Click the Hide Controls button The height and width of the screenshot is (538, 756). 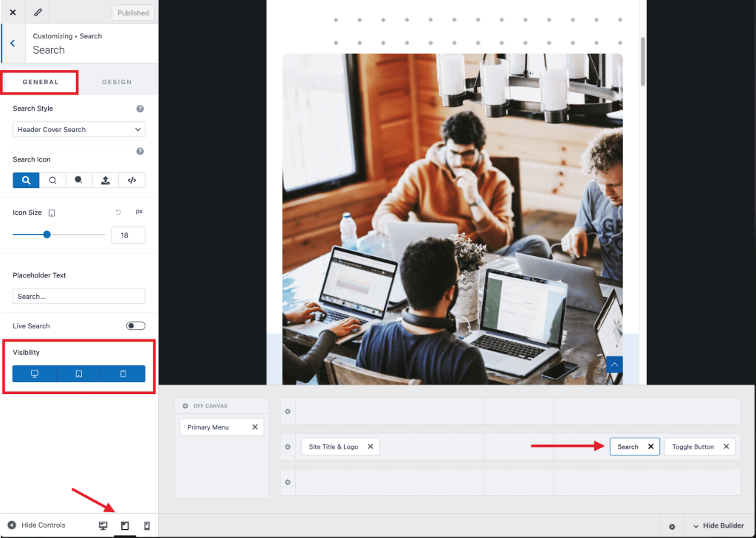coord(37,525)
